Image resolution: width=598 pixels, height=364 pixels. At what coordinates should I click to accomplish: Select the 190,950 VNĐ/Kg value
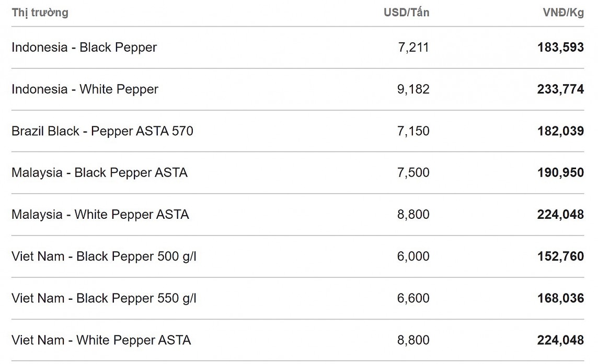pyautogui.click(x=560, y=173)
